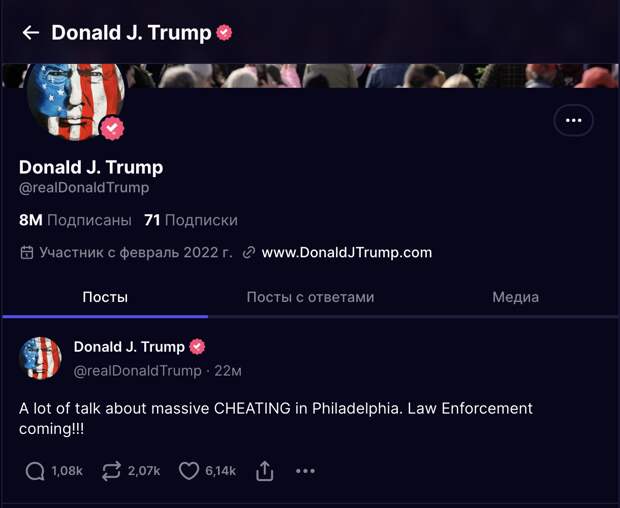Viewport: 620px width, 508px height.
Task: Share the post via upload icon
Action: (x=265, y=470)
